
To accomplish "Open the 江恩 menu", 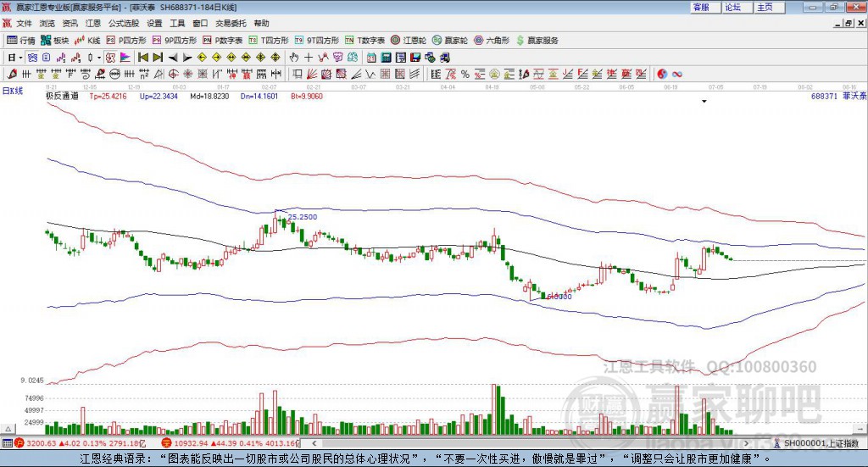I will coord(93,23).
